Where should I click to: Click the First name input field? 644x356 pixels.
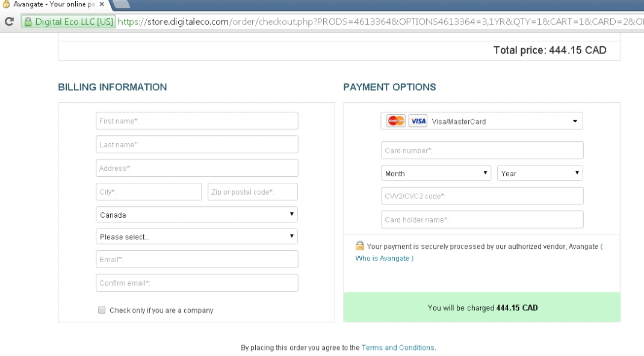(x=197, y=121)
